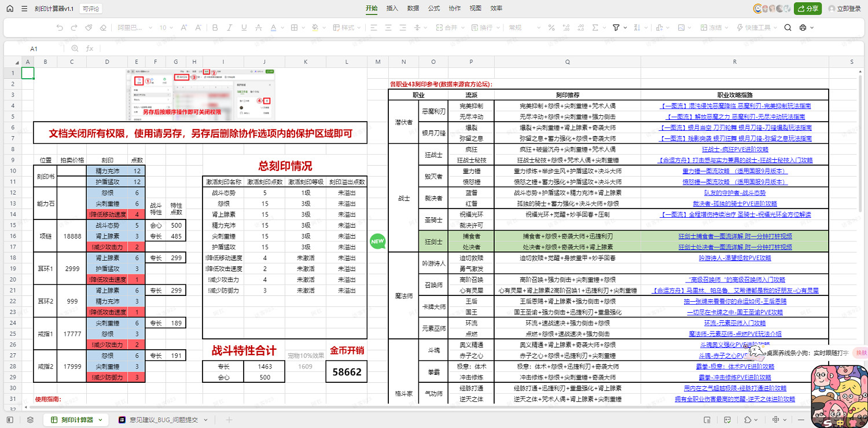The height and width of the screenshot is (428, 868).
Task: Open the font size dropdown
Action: coord(166,27)
